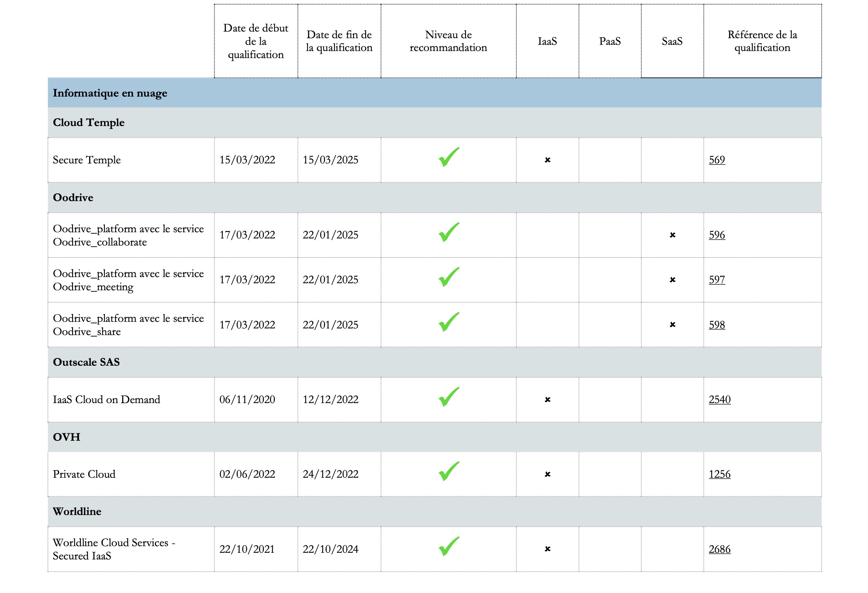This screenshot has height=593, width=868.
Task: Open qualification reference link 596
Action: click(717, 235)
